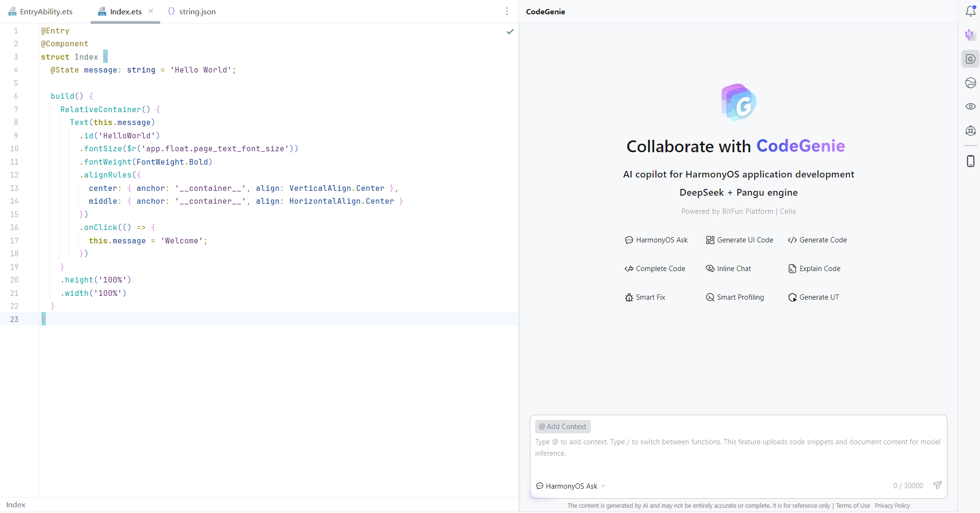Click the editor tabs more options icon
This screenshot has width=980, height=513.
tap(507, 11)
